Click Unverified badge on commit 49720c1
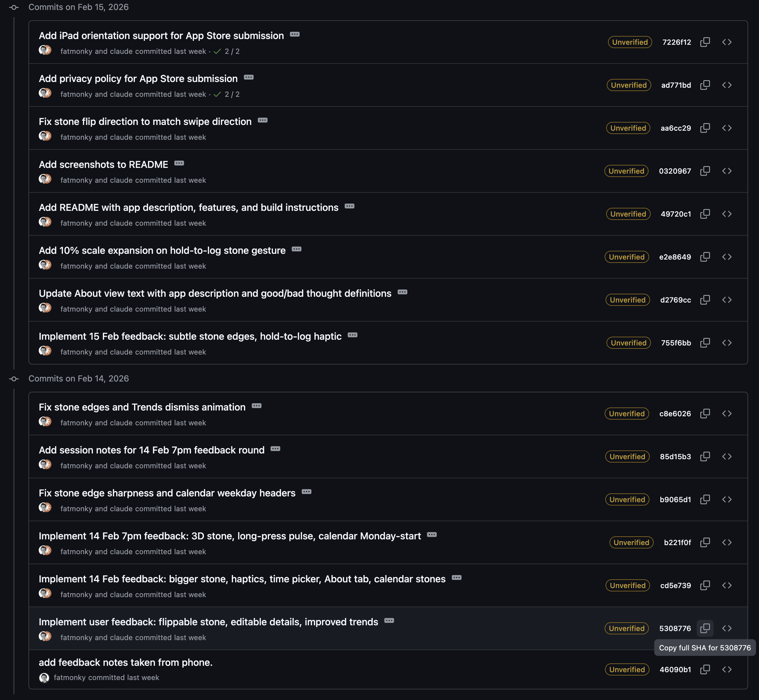The image size is (759, 700). point(628,214)
